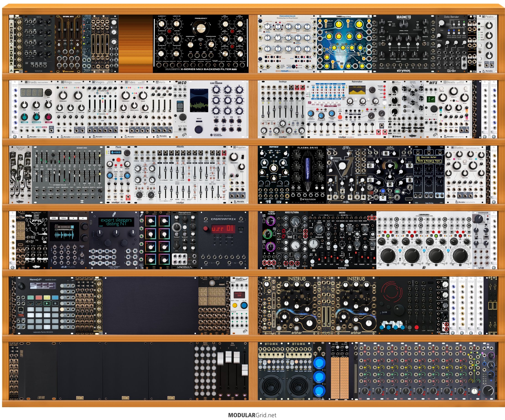Select head button 4 on Strymon Magneto
Viewport: 505px width, 420px height.
point(417,44)
